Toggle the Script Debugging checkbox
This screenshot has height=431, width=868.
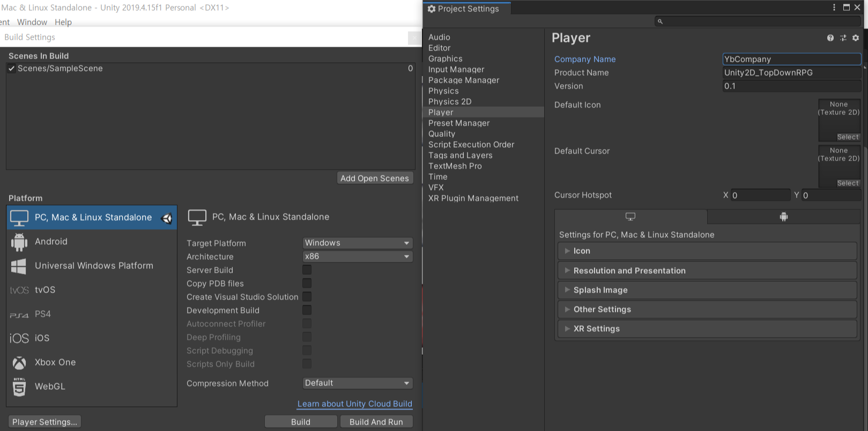pyautogui.click(x=307, y=350)
